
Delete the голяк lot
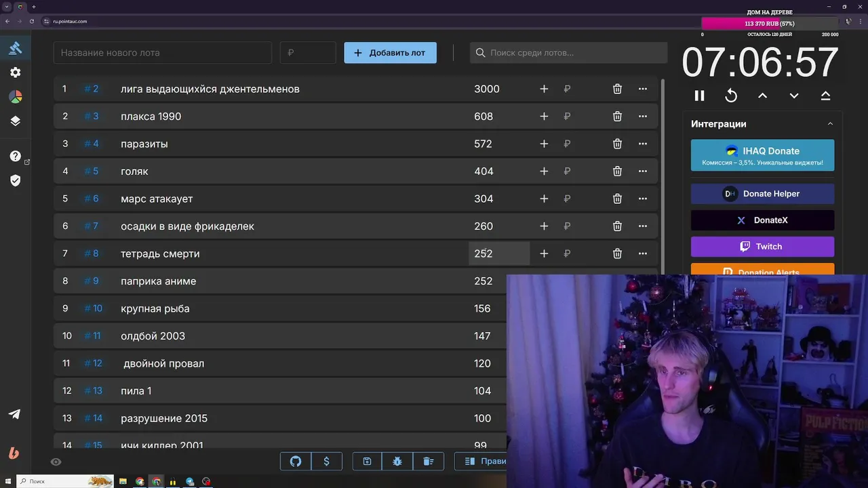pyautogui.click(x=617, y=171)
